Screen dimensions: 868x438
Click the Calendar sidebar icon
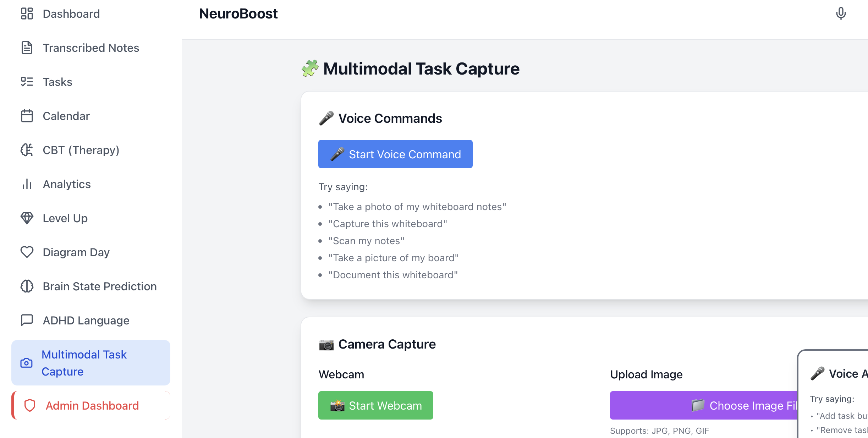pyautogui.click(x=27, y=116)
